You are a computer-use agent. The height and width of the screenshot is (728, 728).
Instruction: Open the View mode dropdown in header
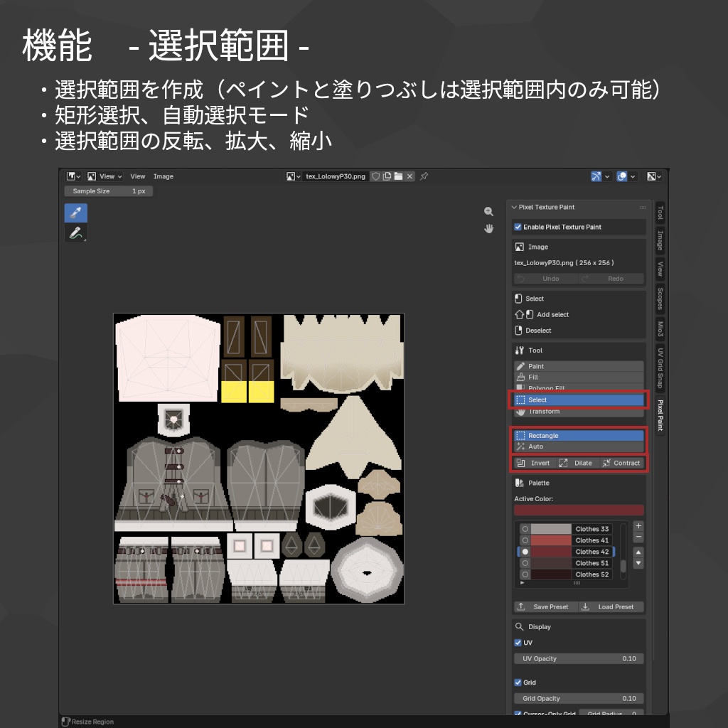(105, 176)
